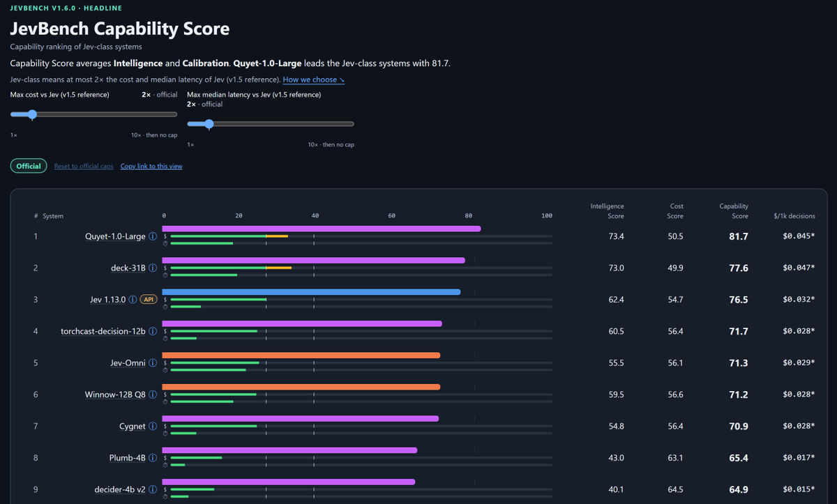837x504 pixels.
Task: Open info icon next to Winnow-12B Q8
Action: click(x=152, y=395)
